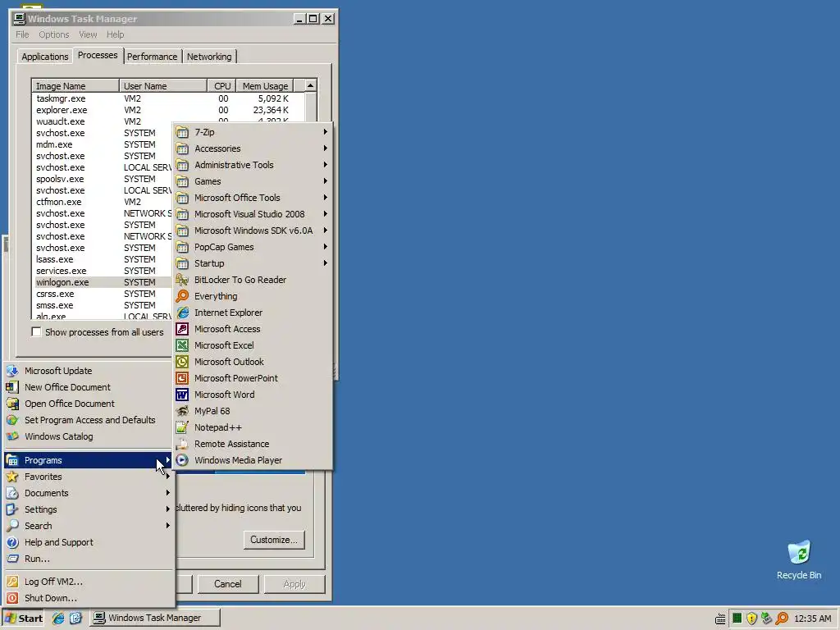Click the Notepad++ icon
The width and height of the screenshot is (840, 630).
pyautogui.click(x=183, y=427)
